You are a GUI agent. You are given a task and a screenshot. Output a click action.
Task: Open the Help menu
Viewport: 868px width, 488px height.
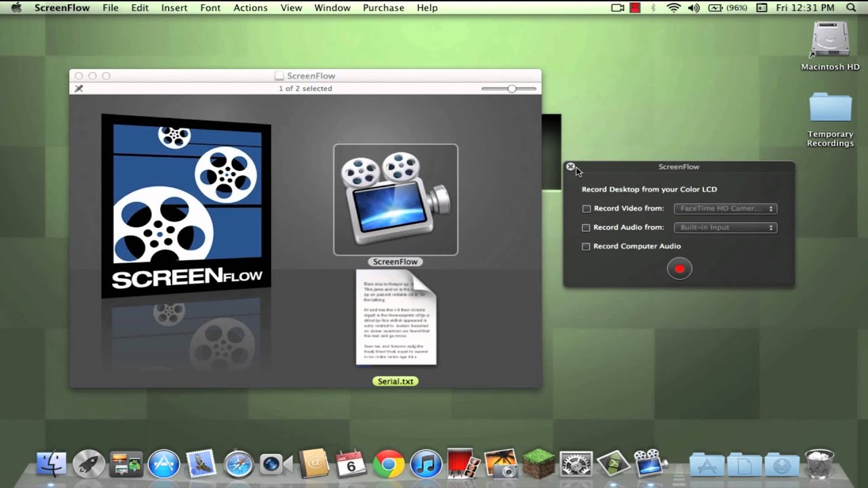pos(427,8)
